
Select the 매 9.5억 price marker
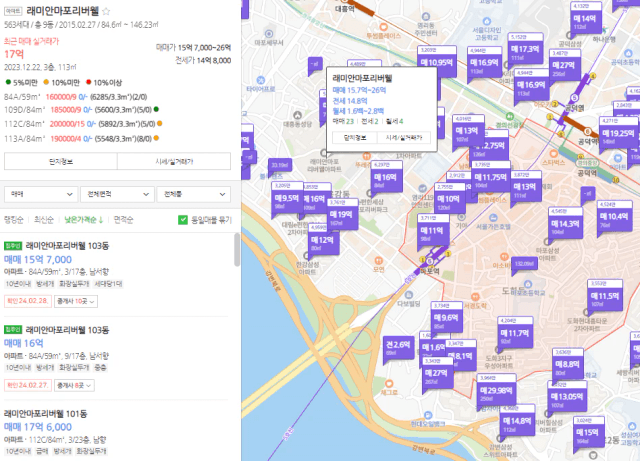point(287,198)
